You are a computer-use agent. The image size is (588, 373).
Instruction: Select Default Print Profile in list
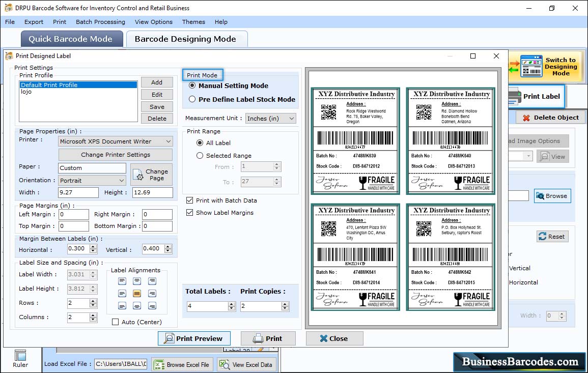tap(78, 84)
